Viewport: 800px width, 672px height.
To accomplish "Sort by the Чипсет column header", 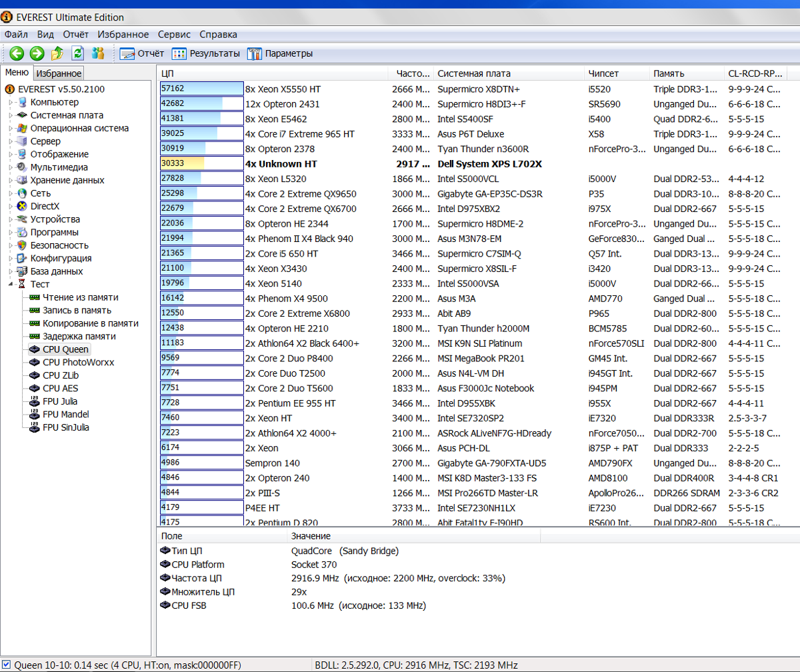I will 617,73.
